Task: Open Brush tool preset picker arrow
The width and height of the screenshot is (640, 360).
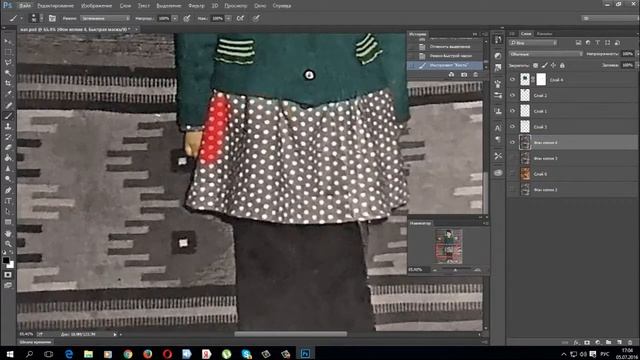Action: click(22, 18)
